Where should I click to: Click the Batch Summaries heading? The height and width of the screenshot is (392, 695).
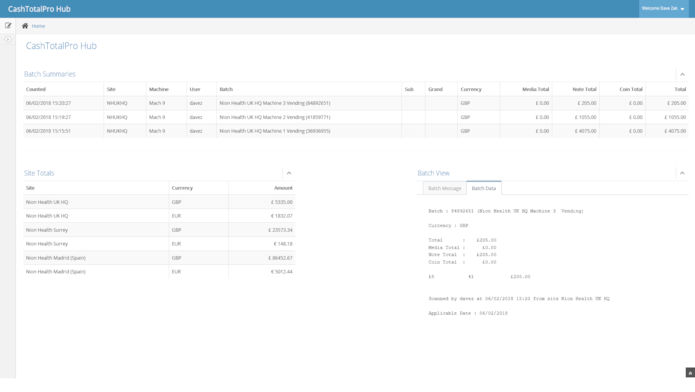(50, 74)
